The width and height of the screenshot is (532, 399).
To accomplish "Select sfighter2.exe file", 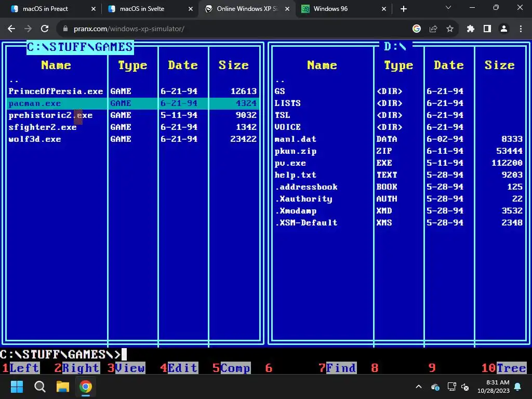I will pos(43,127).
